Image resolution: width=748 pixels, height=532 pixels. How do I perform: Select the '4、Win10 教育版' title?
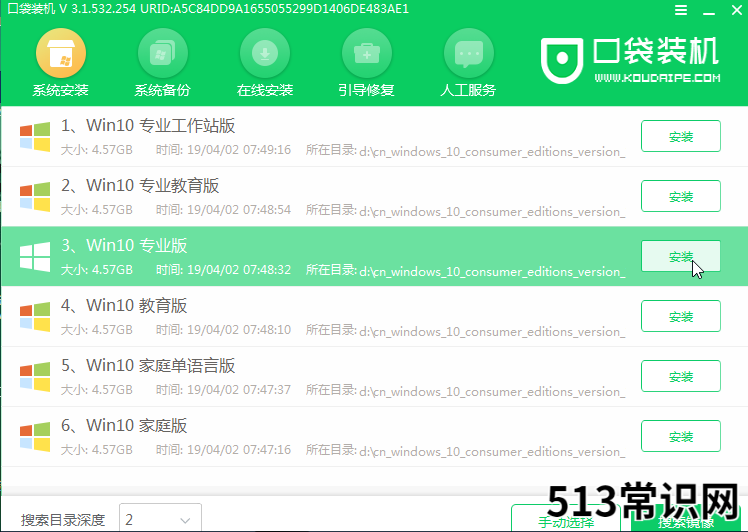tap(124, 305)
